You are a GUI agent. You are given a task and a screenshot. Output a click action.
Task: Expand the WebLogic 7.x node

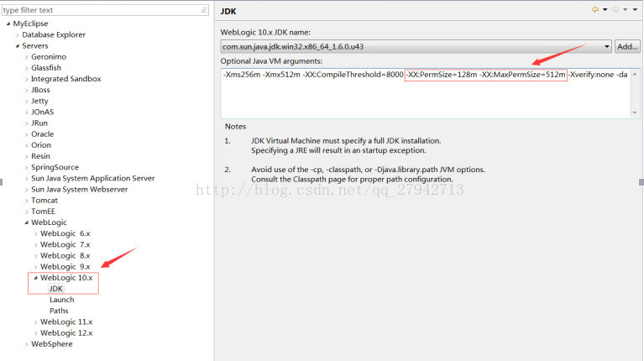click(x=35, y=245)
